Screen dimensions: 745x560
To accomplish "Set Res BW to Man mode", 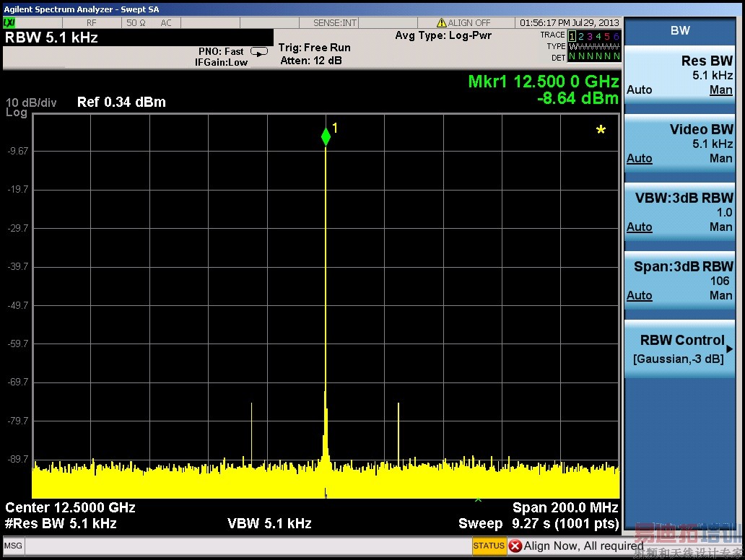I will 720,90.
